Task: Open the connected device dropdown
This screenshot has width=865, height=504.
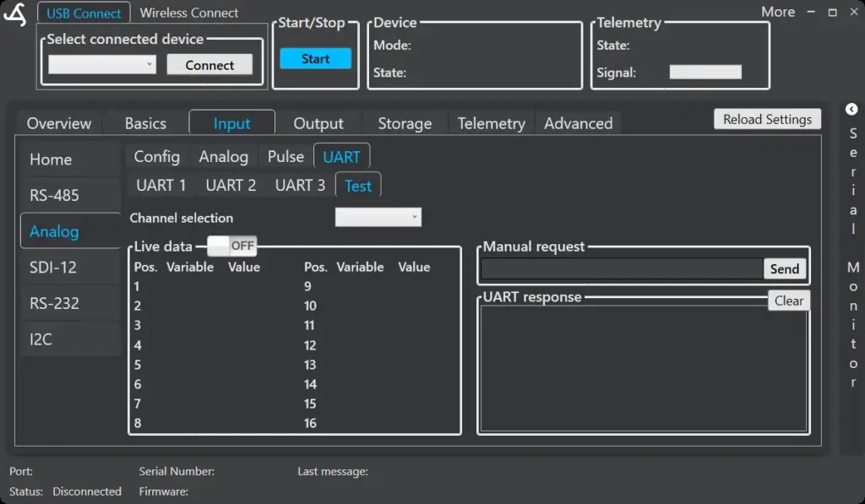Action: (102, 65)
